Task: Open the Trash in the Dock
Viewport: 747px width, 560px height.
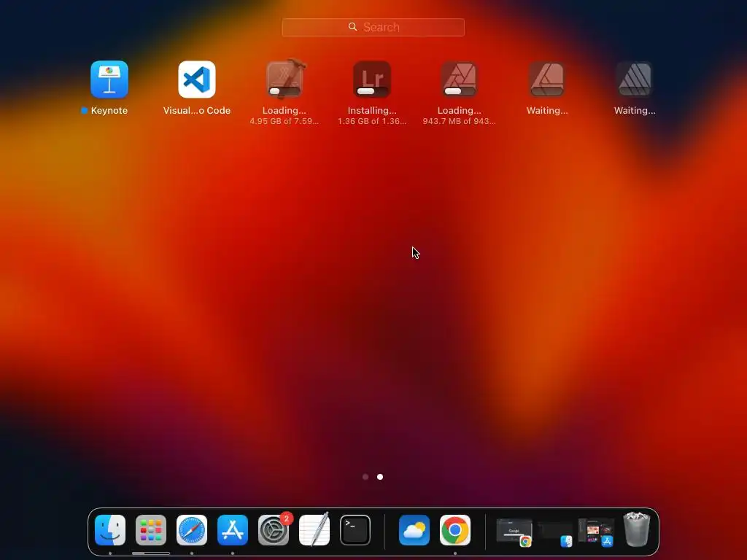Action: coord(637,529)
